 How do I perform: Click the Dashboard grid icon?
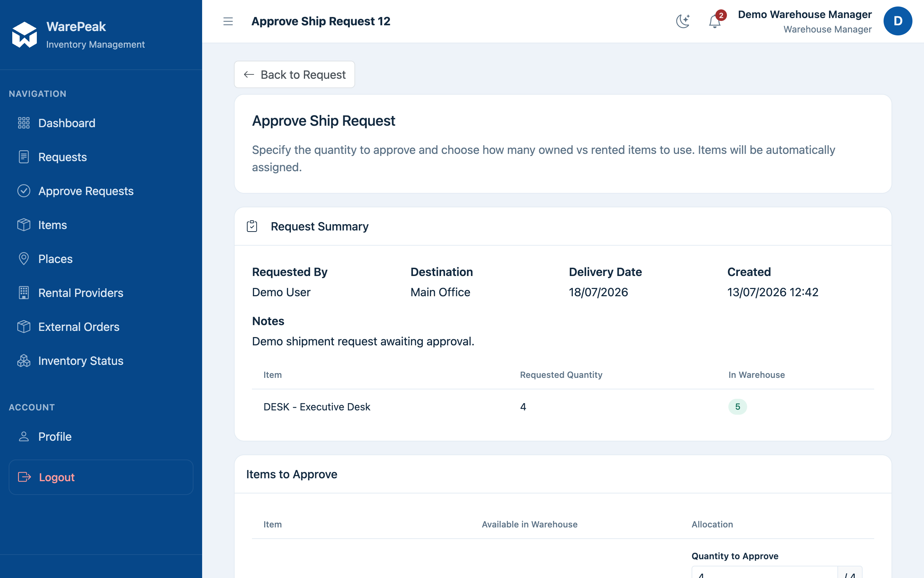pos(24,123)
